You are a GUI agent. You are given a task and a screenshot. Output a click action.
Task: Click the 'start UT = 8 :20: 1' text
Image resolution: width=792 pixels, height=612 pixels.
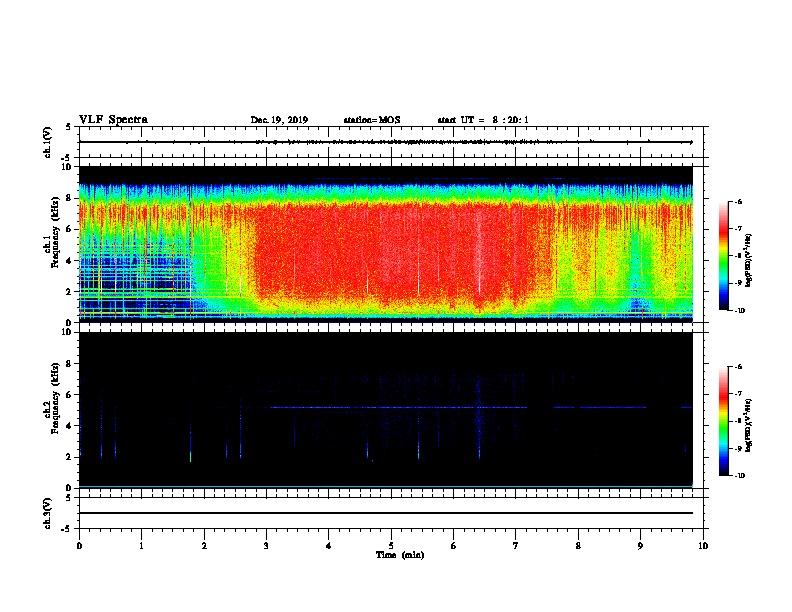(x=483, y=120)
